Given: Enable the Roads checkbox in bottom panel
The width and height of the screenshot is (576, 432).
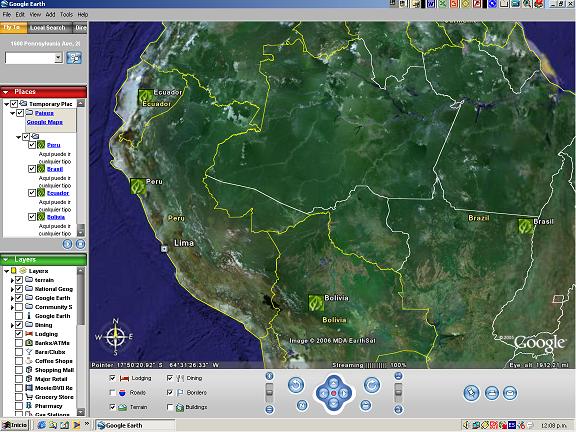Looking at the screenshot, I should pos(112,393).
